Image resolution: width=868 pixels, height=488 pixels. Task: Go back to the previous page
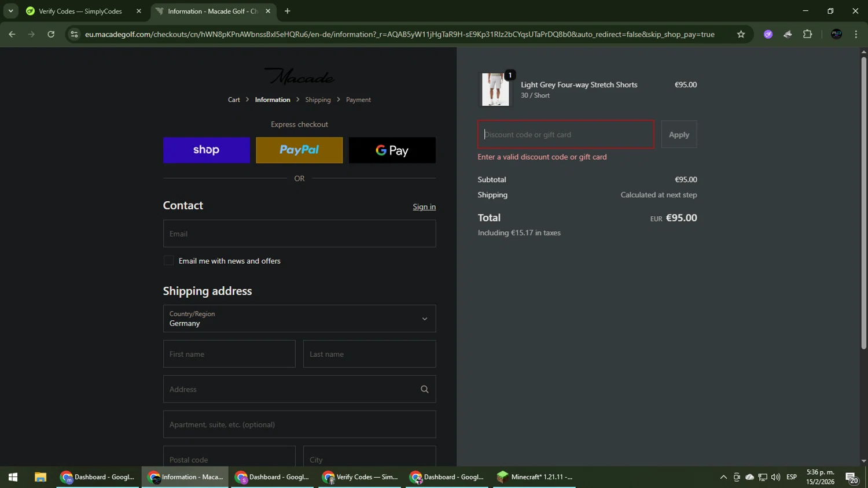pyautogui.click(x=12, y=34)
